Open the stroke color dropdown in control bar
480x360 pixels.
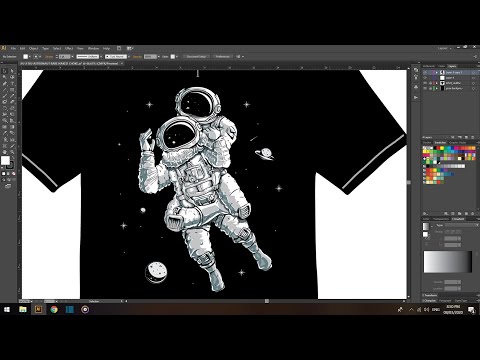(41, 57)
